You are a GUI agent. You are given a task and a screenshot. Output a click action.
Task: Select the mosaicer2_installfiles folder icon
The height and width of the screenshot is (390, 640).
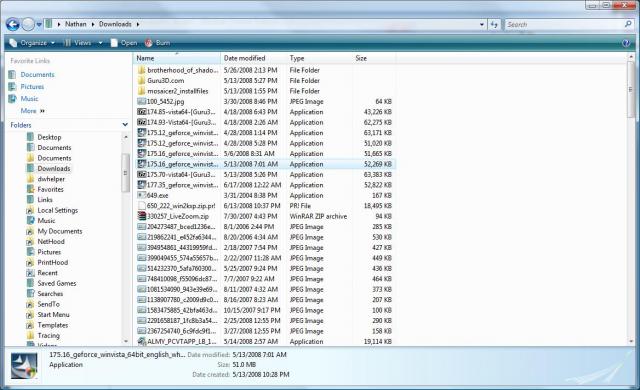point(142,91)
